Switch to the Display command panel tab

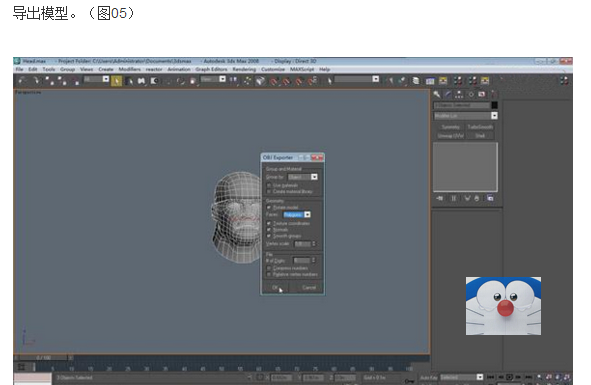click(x=482, y=94)
